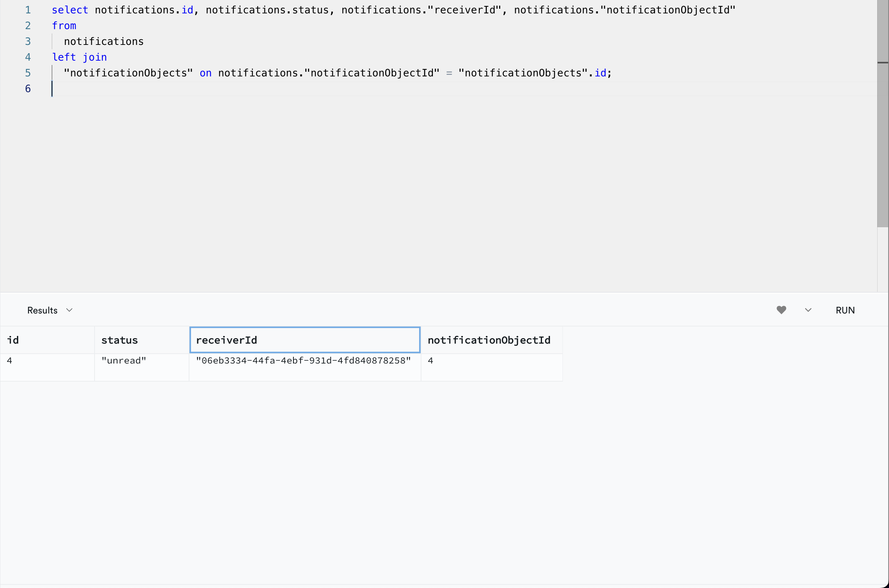
Task: Click the 'id' column header in results
Action: tap(13, 339)
